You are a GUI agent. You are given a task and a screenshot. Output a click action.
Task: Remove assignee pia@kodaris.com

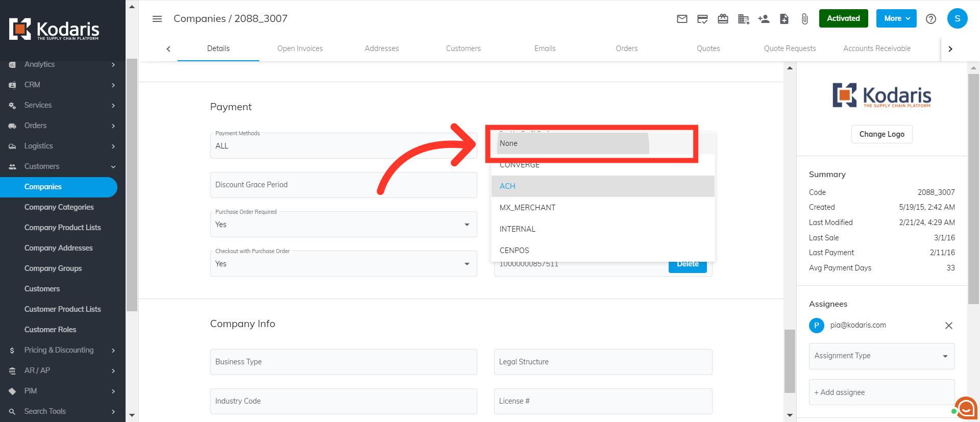pyautogui.click(x=948, y=326)
